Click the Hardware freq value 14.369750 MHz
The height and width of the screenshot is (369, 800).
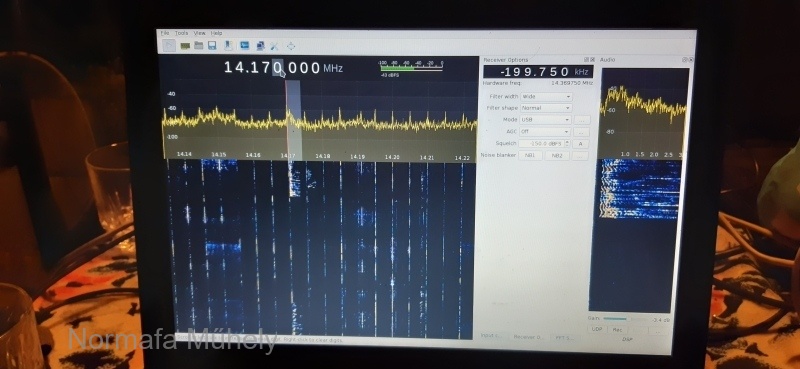[x=571, y=83]
